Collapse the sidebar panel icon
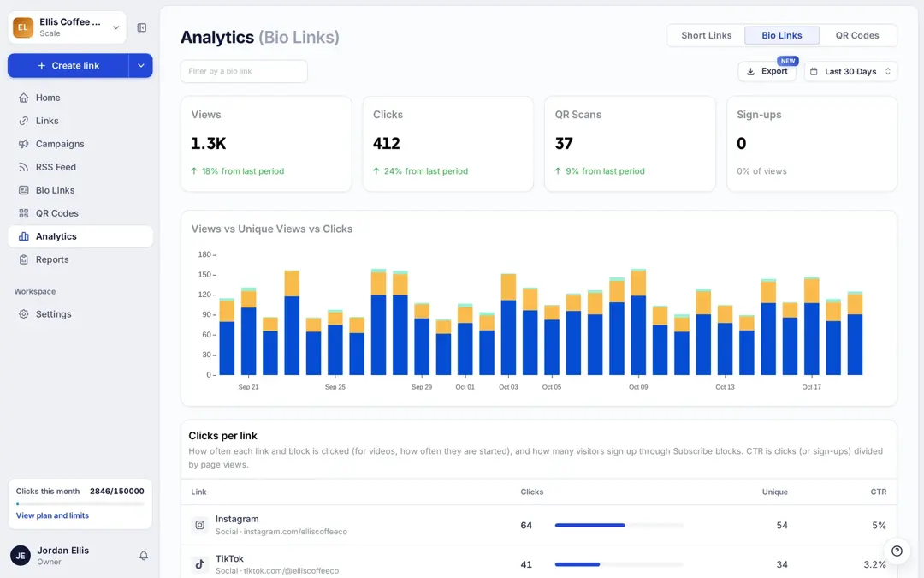 coord(142,27)
